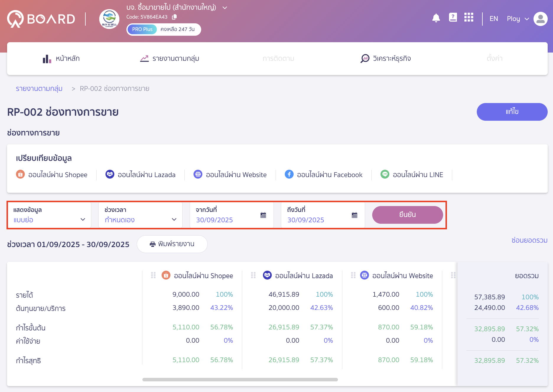Click the 'ซ่อนยอดรวม' hide totals link
Image resolution: width=553 pixels, height=392 pixels.
pyautogui.click(x=529, y=240)
